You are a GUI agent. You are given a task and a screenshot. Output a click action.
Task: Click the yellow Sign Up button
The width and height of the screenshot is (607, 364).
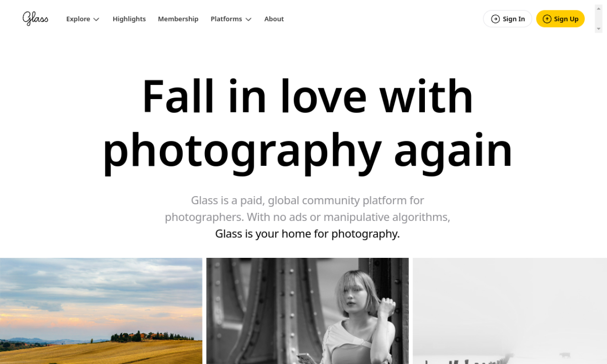pyautogui.click(x=561, y=19)
